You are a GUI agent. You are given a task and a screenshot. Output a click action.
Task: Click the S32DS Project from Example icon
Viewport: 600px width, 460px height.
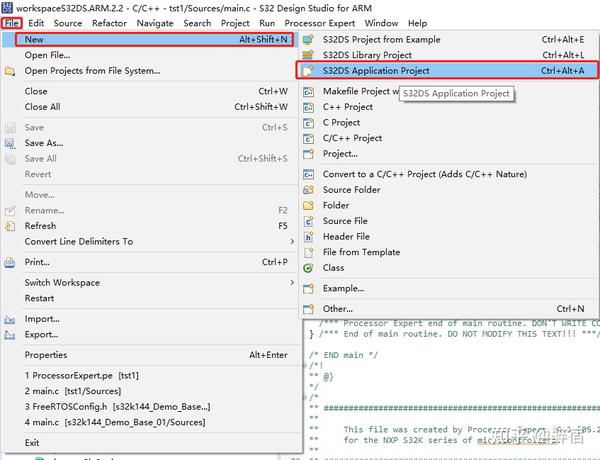point(308,39)
